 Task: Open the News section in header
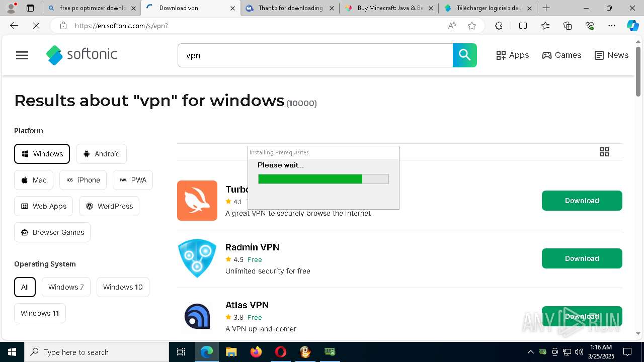click(x=611, y=55)
